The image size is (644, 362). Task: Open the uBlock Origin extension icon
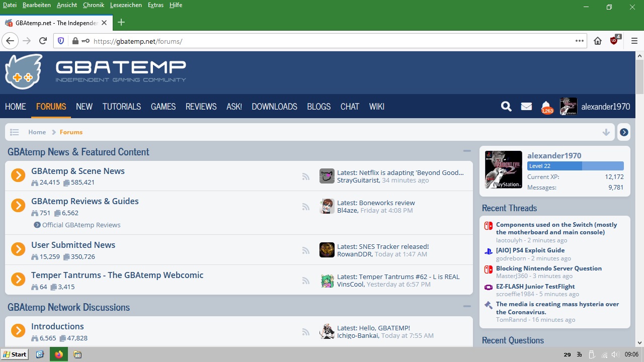click(614, 40)
